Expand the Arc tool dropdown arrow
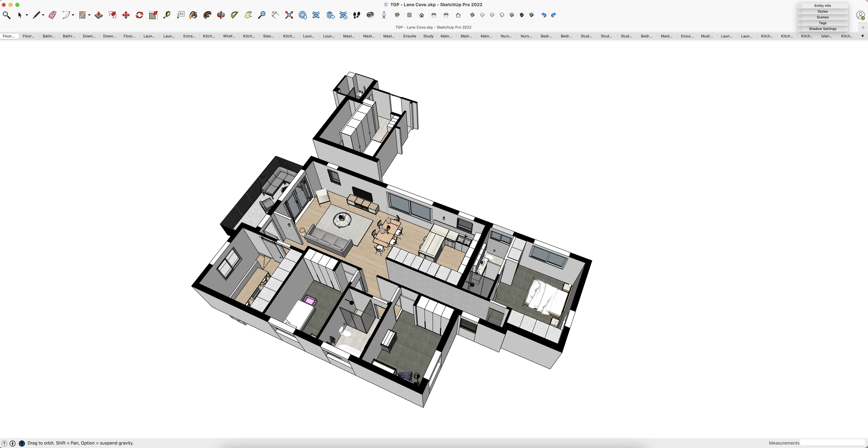 [x=73, y=15]
